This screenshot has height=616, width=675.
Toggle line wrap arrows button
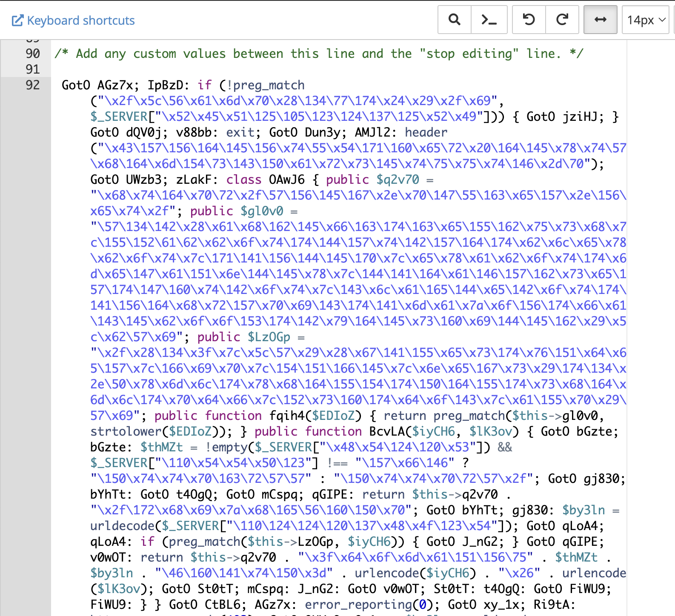click(x=601, y=20)
